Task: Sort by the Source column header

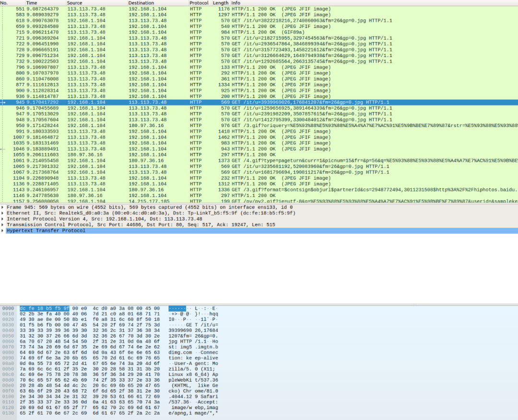Action: 97,3
